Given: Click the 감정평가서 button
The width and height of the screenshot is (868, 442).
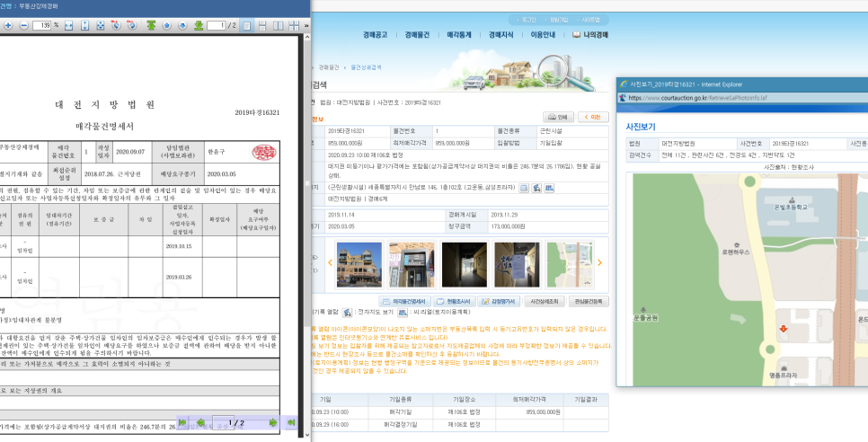Looking at the screenshot, I should click(x=497, y=301).
